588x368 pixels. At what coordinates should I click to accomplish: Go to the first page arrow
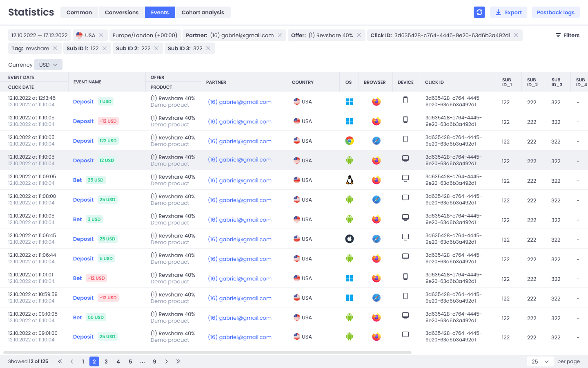pos(60,361)
